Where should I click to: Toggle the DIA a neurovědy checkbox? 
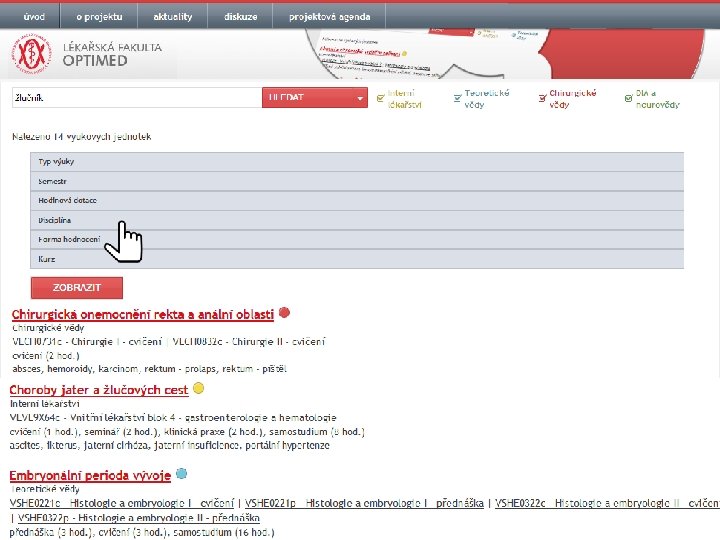[x=629, y=98]
